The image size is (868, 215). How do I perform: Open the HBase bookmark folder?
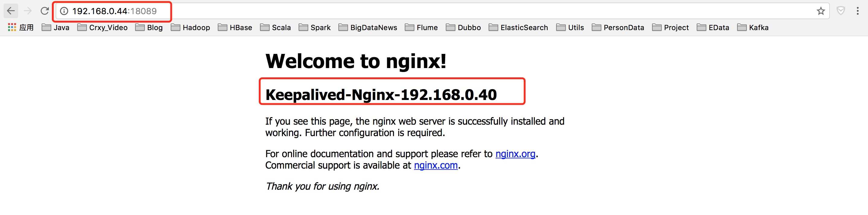[x=235, y=28]
